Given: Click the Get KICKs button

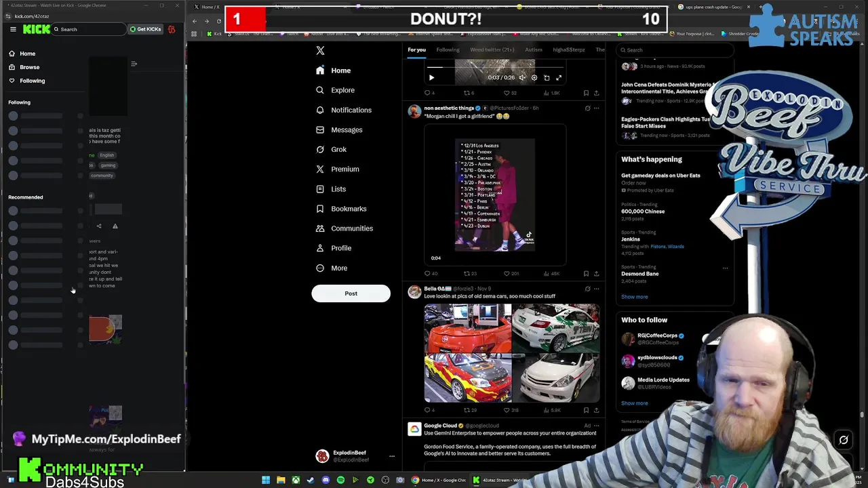Looking at the screenshot, I should tap(145, 29).
